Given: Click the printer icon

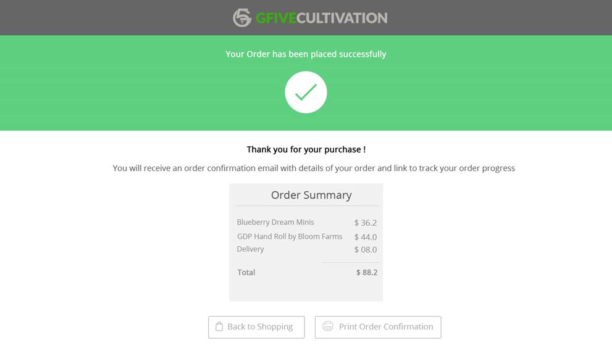Looking at the screenshot, I should point(328,326).
